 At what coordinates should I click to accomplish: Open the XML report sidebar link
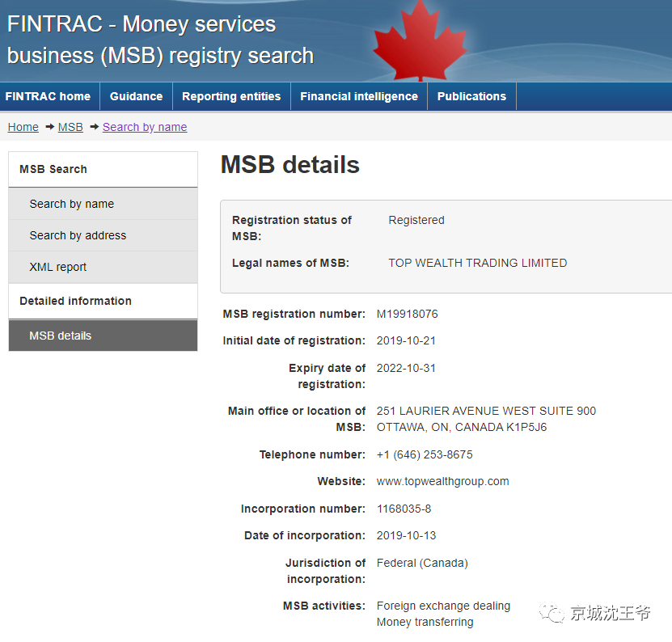click(103, 267)
